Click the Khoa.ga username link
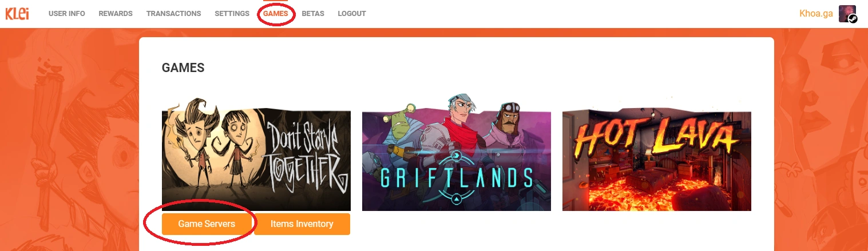Viewport: 868px width, 251px height. point(816,14)
